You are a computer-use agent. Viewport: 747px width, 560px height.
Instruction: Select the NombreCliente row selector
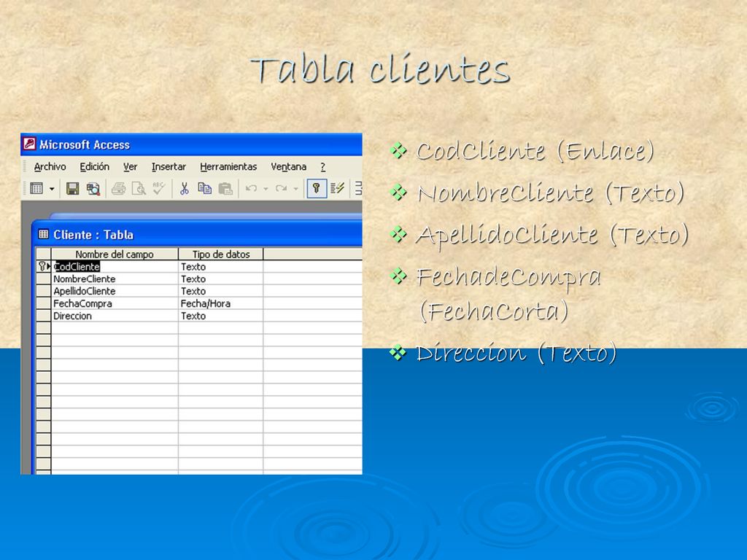point(43,279)
